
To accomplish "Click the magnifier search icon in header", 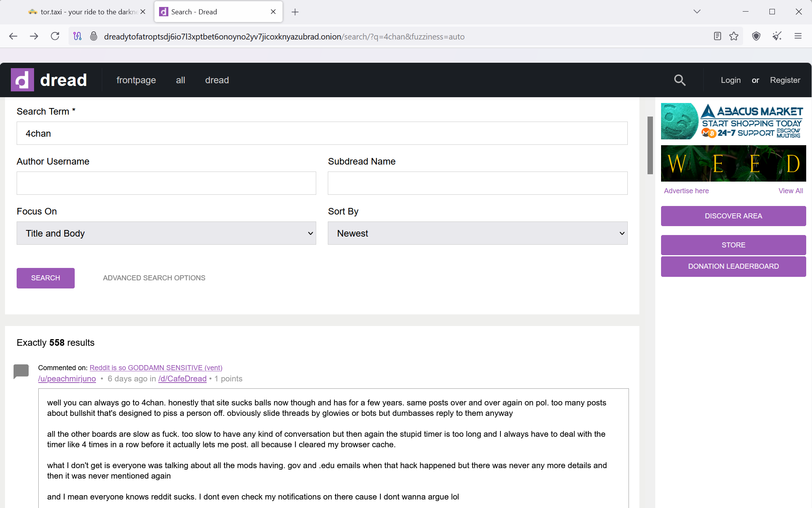I will click(680, 80).
